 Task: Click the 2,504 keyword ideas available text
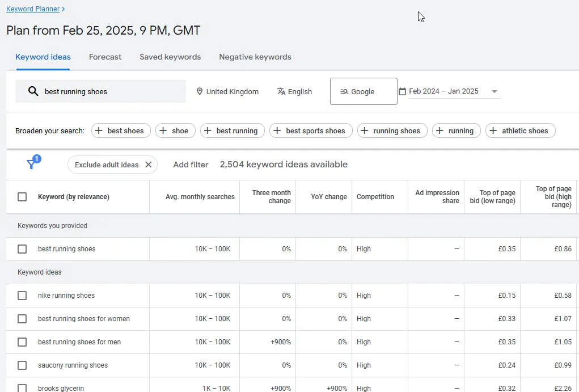[284, 164]
